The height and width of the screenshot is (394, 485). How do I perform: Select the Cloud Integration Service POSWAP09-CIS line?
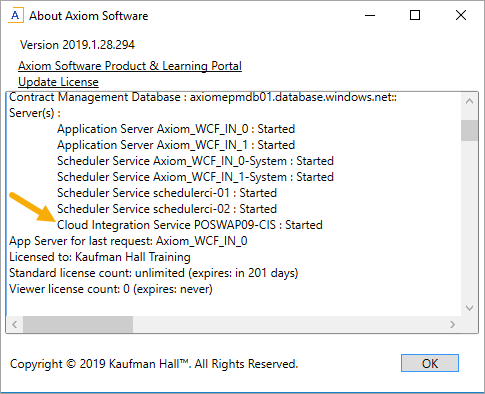pos(190,225)
